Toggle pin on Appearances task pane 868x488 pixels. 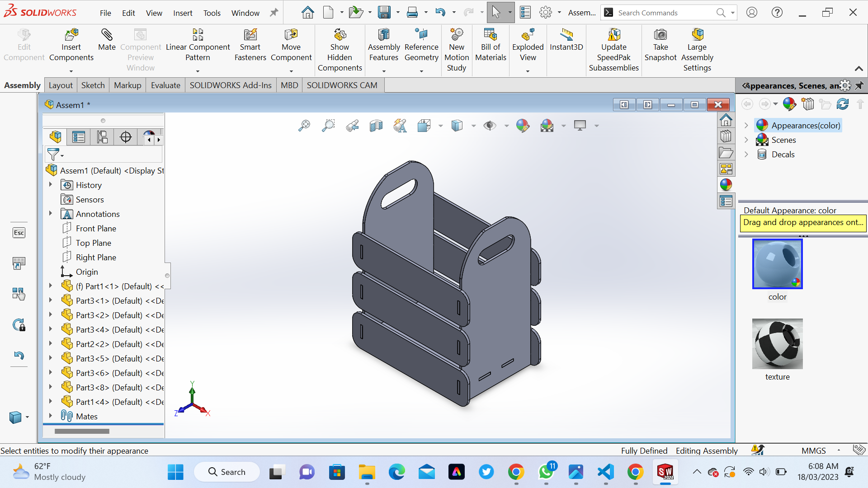tap(859, 85)
